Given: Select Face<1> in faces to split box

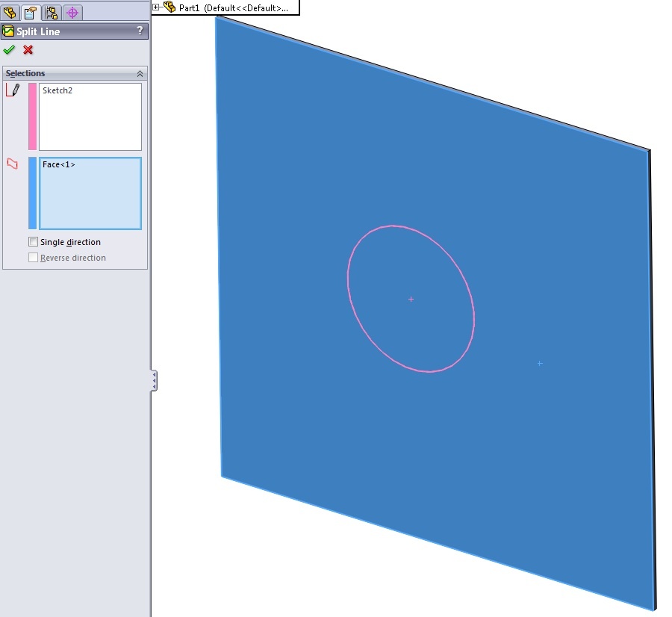Looking at the screenshot, I should click(59, 164).
